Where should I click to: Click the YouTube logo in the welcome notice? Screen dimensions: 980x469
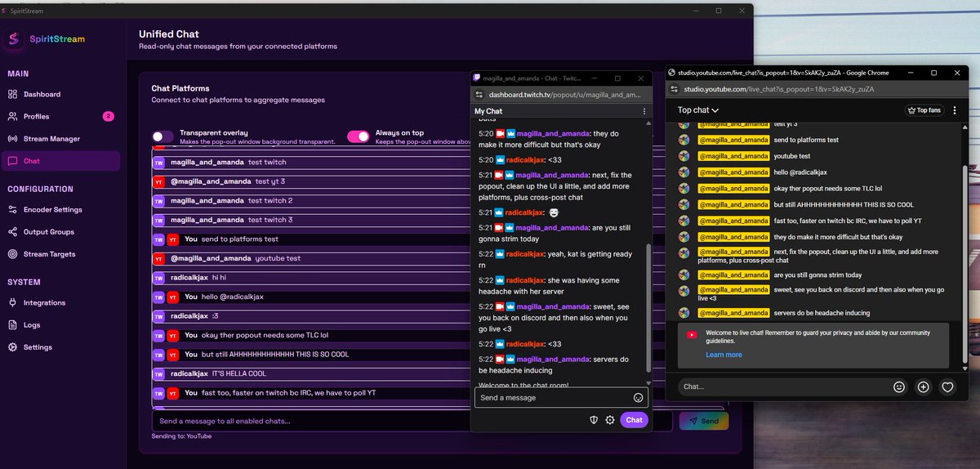pos(692,334)
